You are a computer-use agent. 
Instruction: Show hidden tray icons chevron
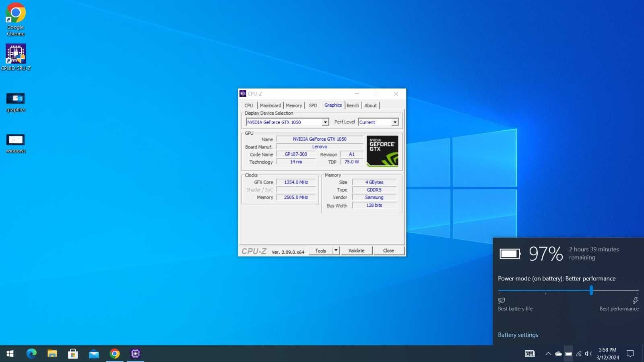point(548,354)
